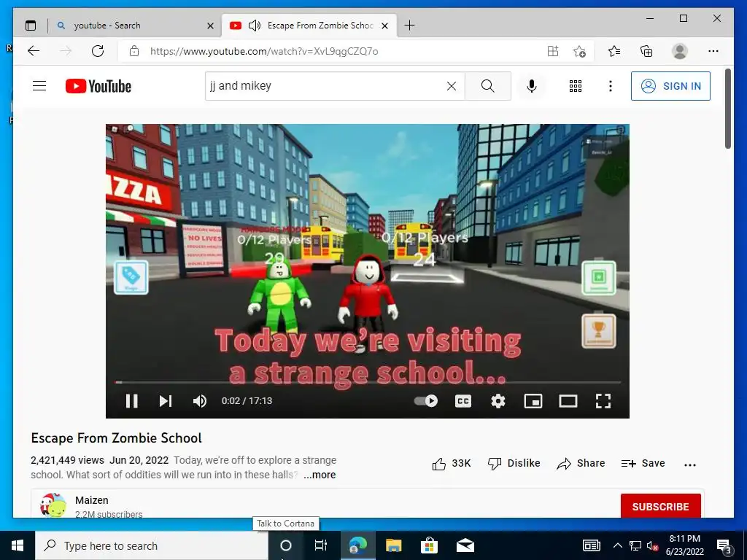Open the network tray icon

click(635, 545)
